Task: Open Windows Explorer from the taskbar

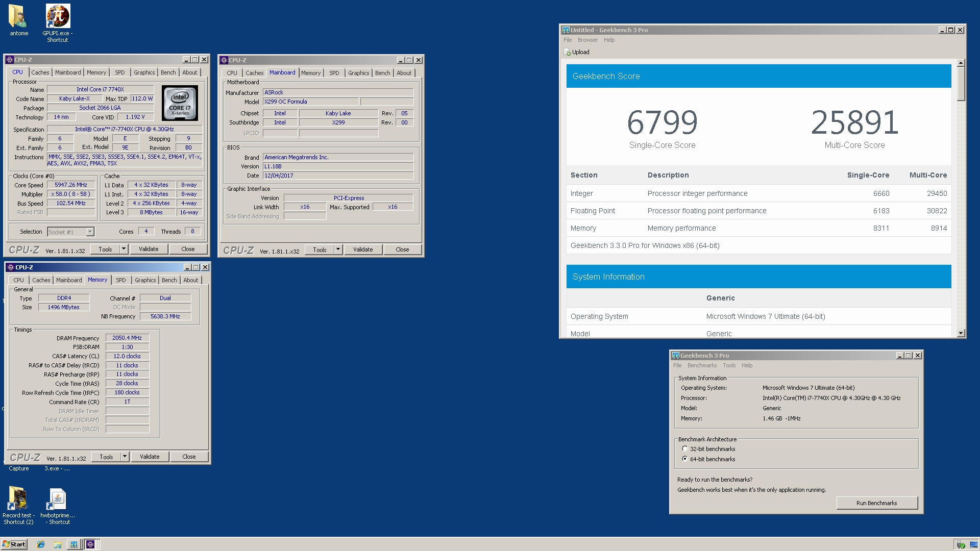Action: [x=58, y=544]
